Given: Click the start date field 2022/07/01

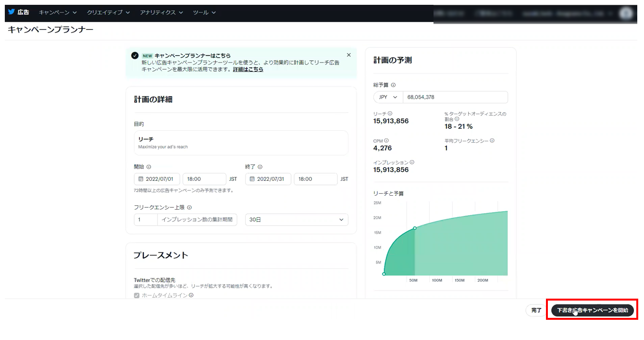Looking at the screenshot, I should pyautogui.click(x=157, y=179).
